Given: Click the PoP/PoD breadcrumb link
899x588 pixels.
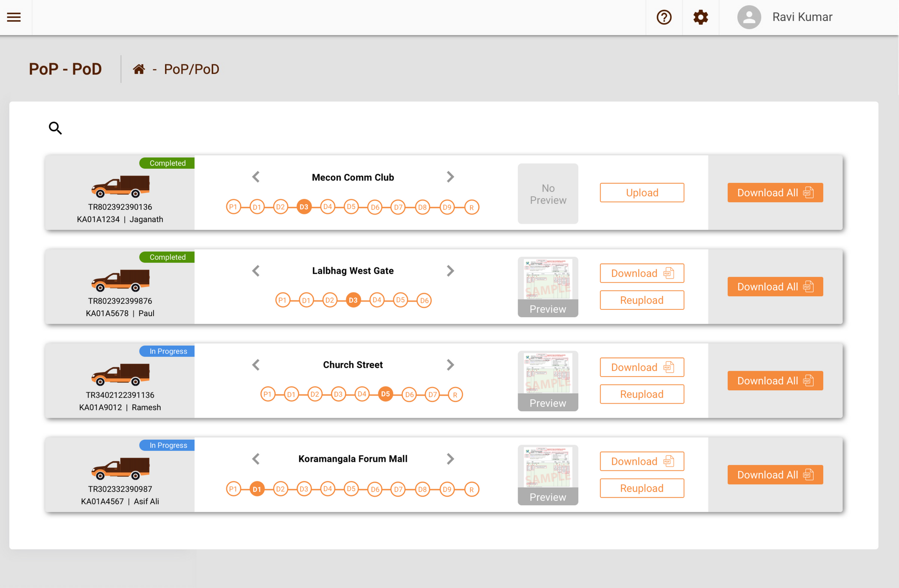Looking at the screenshot, I should [191, 69].
